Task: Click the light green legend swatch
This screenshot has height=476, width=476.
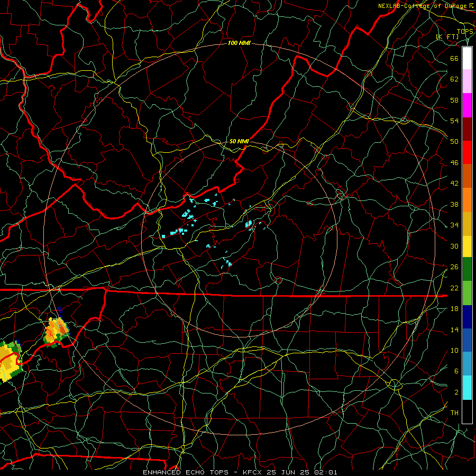Action: click(467, 293)
